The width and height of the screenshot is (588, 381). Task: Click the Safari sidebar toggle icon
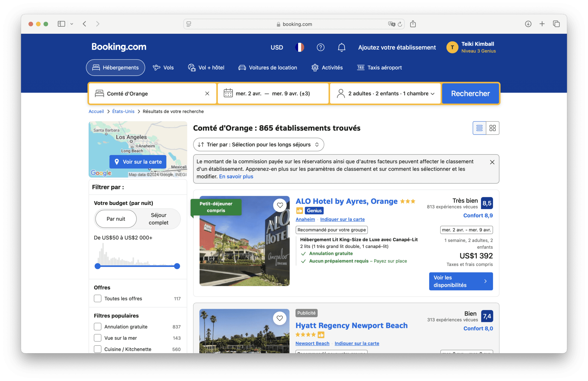[61, 24]
